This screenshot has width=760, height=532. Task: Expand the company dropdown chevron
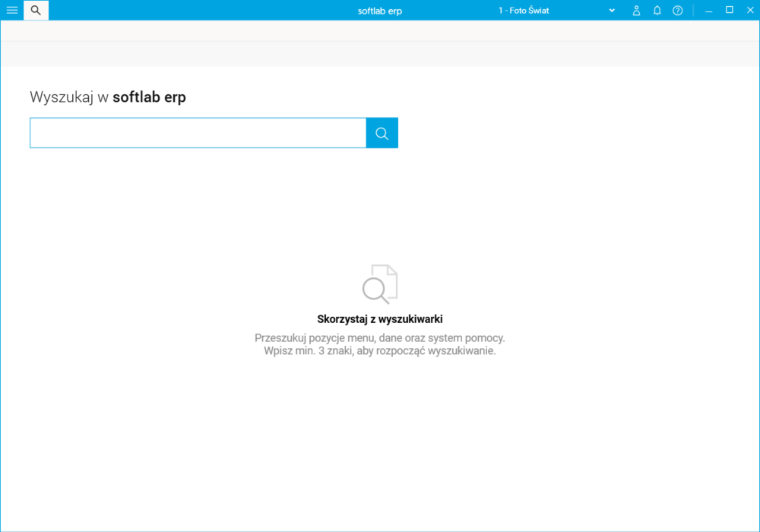[612, 10]
